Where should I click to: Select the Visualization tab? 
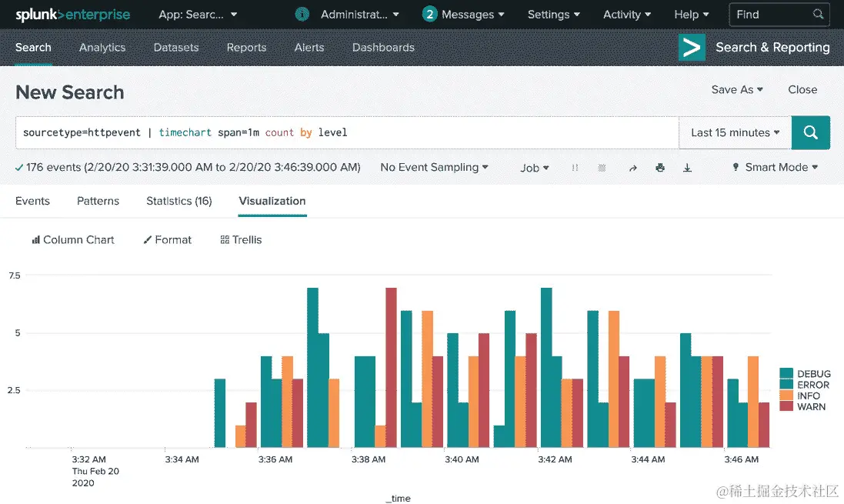[272, 201]
